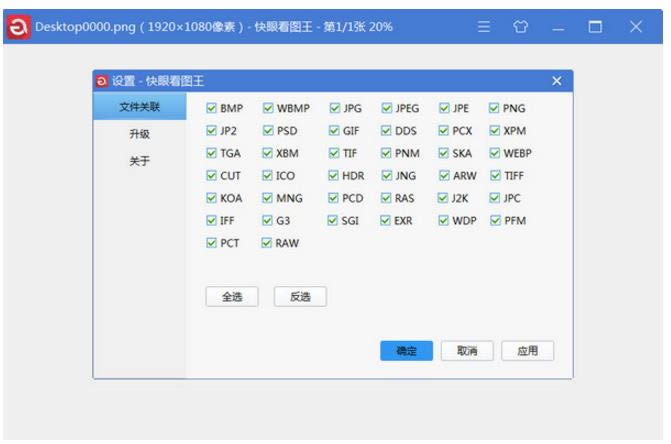Screen dimensions: 671x444
Task: Click the 取消 button
Action: [467, 351]
